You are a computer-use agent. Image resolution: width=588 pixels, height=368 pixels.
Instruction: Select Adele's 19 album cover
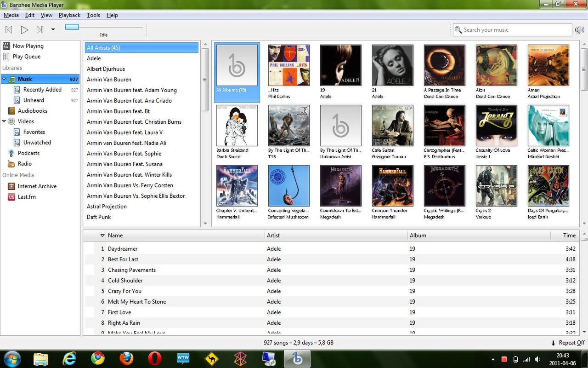point(341,65)
